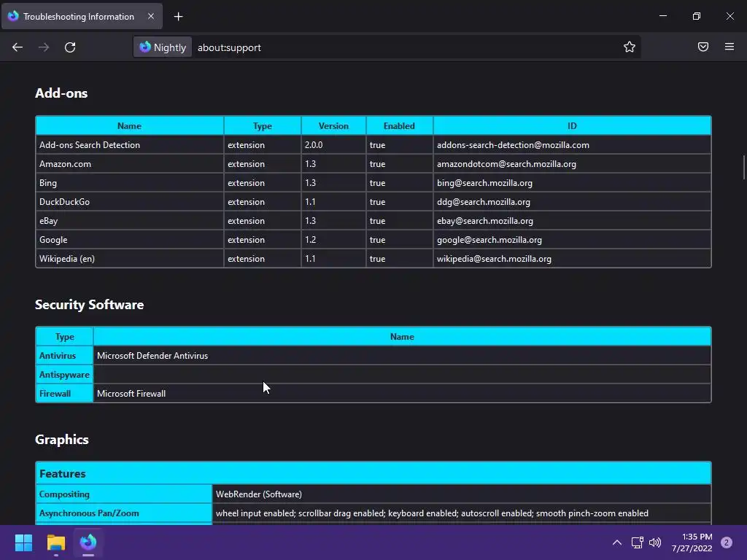Open File Explorer from the taskbar

[x=55, y=542]
